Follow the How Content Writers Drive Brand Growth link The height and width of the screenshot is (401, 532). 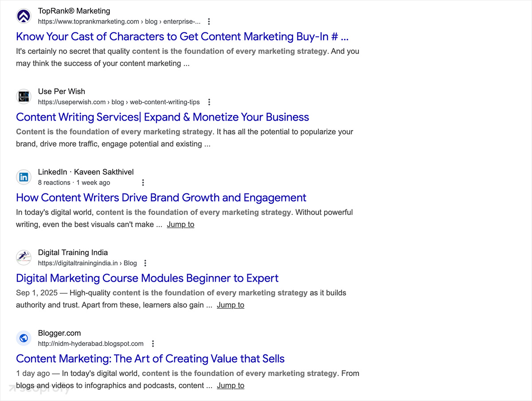coord(161,197)
